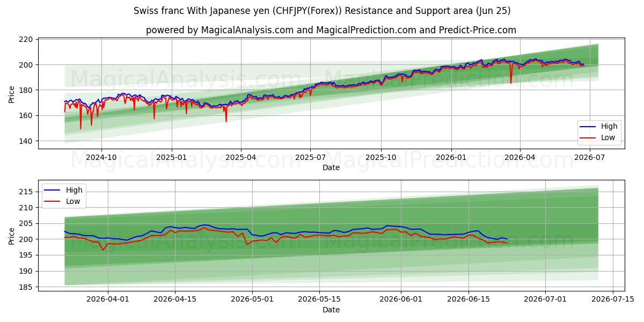Image resolution: width=644 pixels, height=322 pixels.
Task: Click the 2026-07-15 date tick label
Action: [613, 299]
